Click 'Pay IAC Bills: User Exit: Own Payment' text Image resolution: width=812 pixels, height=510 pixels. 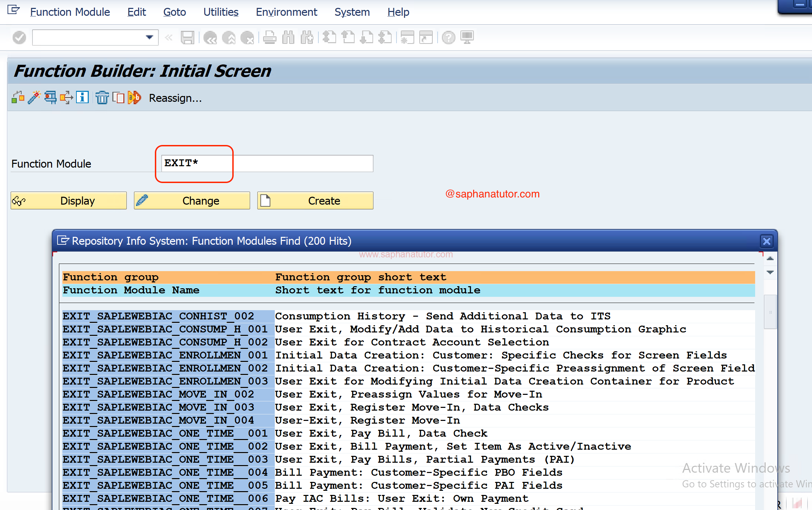tap(402, 498)
